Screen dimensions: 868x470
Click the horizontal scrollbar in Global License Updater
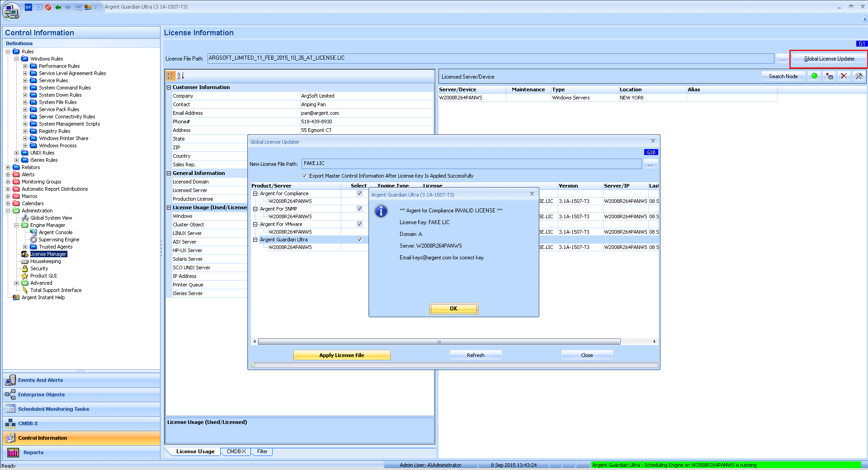439,342
